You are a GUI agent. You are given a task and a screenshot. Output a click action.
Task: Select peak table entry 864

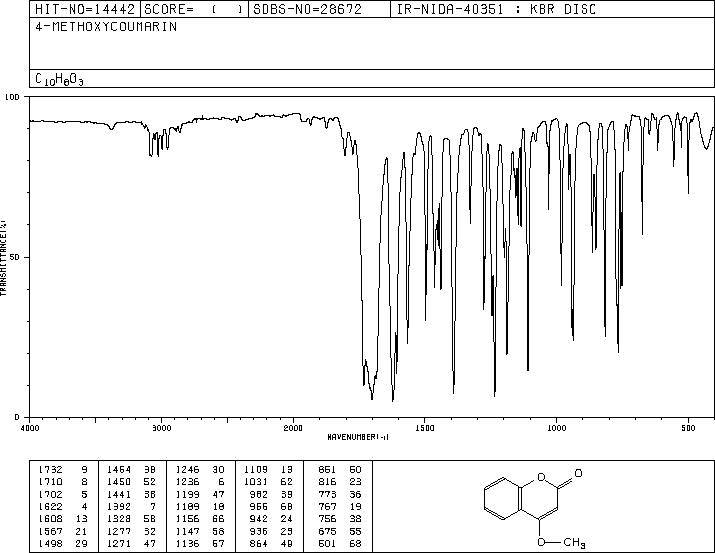coord(273,544)
